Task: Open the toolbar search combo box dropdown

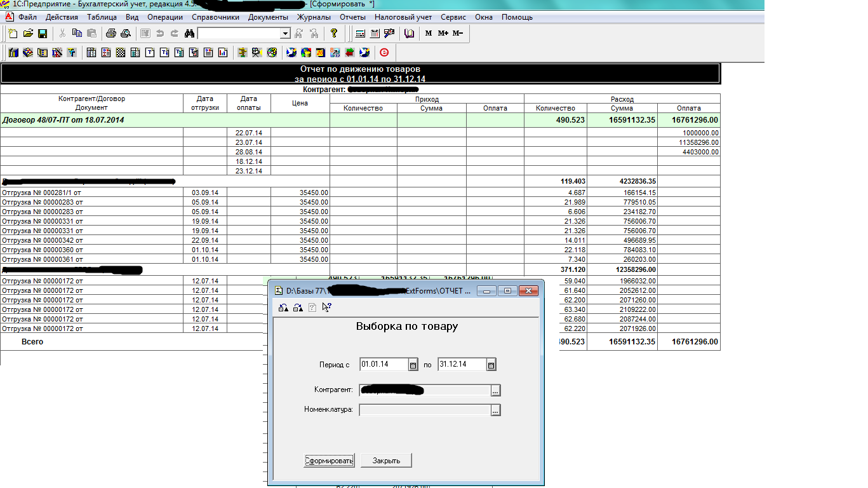Action: click(x=285, y=34)
